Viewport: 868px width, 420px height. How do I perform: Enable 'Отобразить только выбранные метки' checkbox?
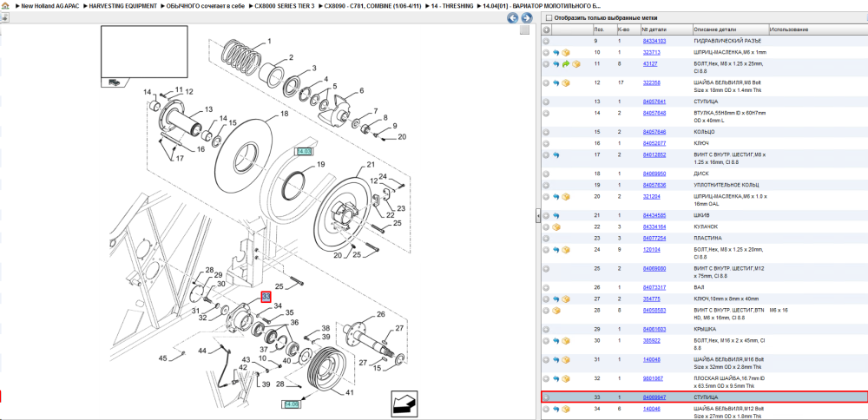(x=549, y=17)
